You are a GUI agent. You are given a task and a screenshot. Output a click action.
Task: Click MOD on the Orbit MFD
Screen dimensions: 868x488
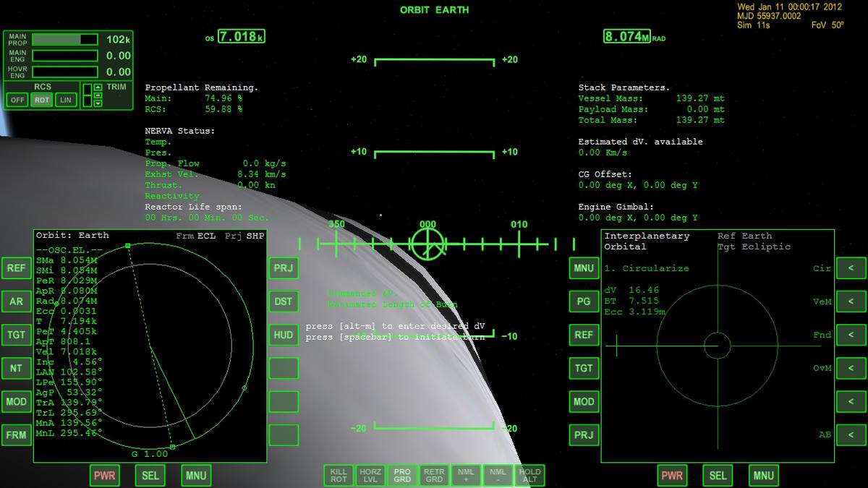pyautogui.click(x=16, y=401)
